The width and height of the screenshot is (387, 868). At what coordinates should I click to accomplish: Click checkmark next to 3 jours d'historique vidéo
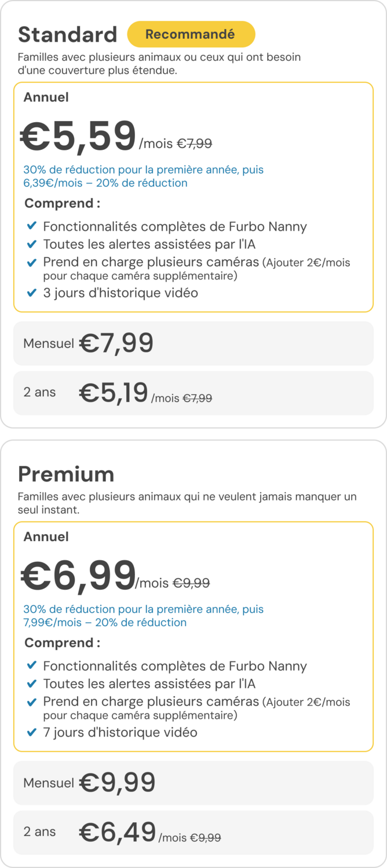tap(32, 293)
